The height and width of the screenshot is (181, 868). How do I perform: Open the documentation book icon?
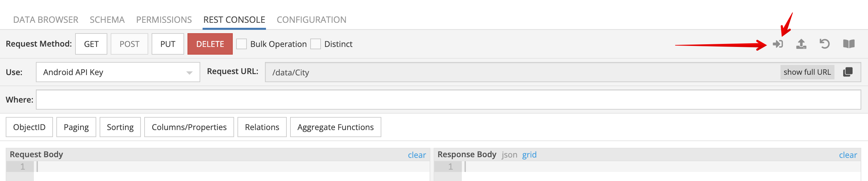pos(849,44)
